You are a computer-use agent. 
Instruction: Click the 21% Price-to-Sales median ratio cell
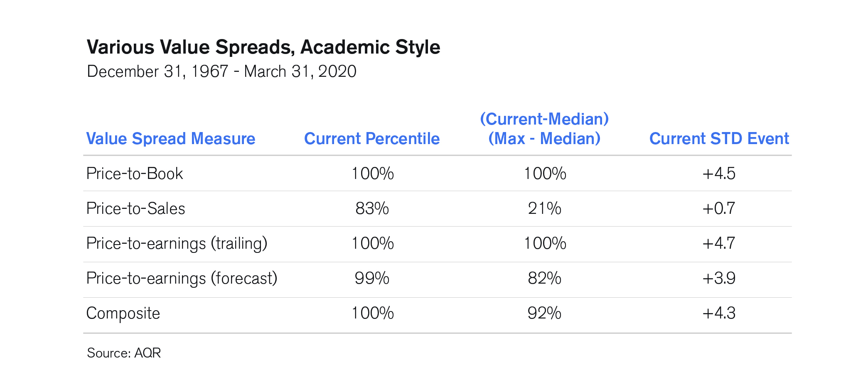coord(544,208)
